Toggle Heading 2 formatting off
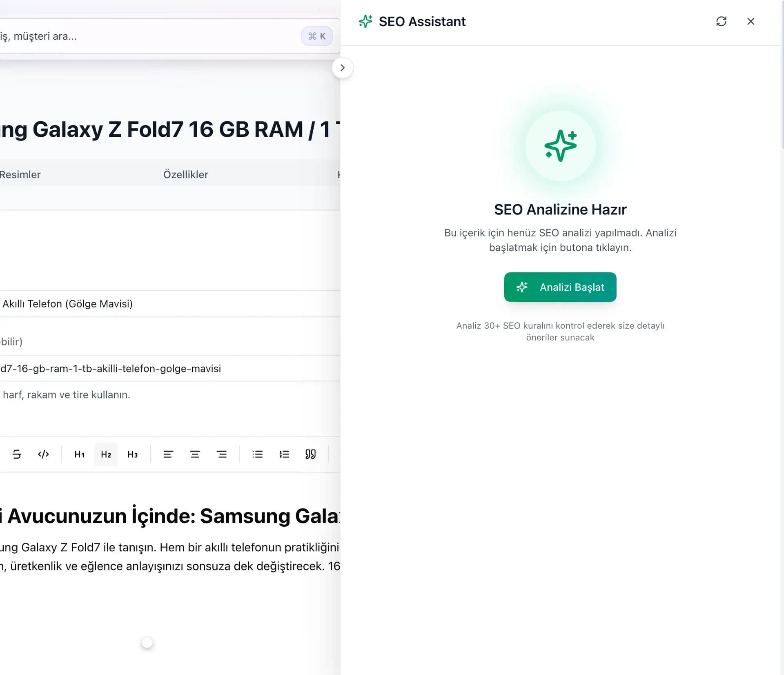The width and height of the screenshot is (784, 675). click(105, 454)
